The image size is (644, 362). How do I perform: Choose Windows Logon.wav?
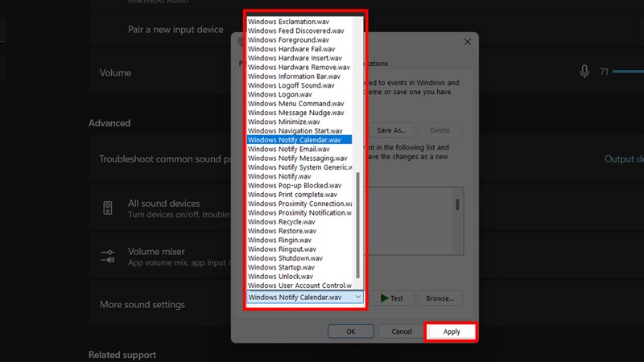coord(299,94)
